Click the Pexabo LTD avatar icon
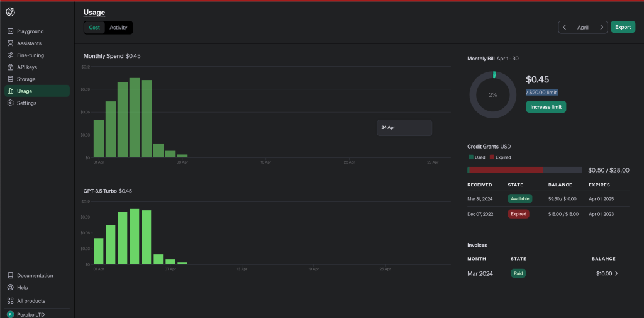The image size is (644, 318). [x=10, y=315]
